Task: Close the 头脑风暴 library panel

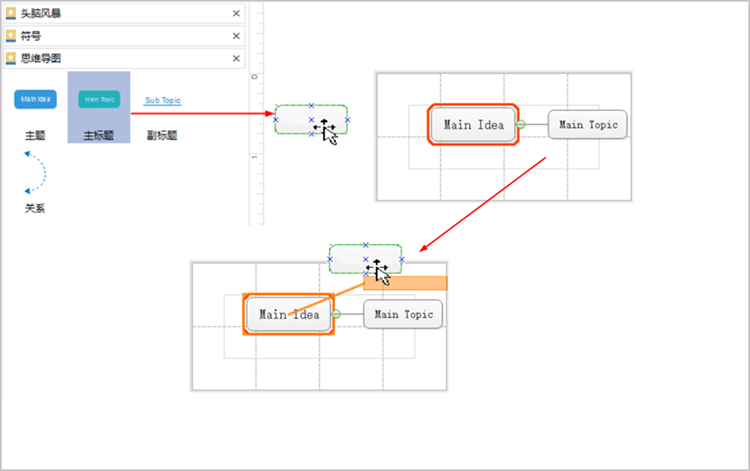Action: coord(236,13)
